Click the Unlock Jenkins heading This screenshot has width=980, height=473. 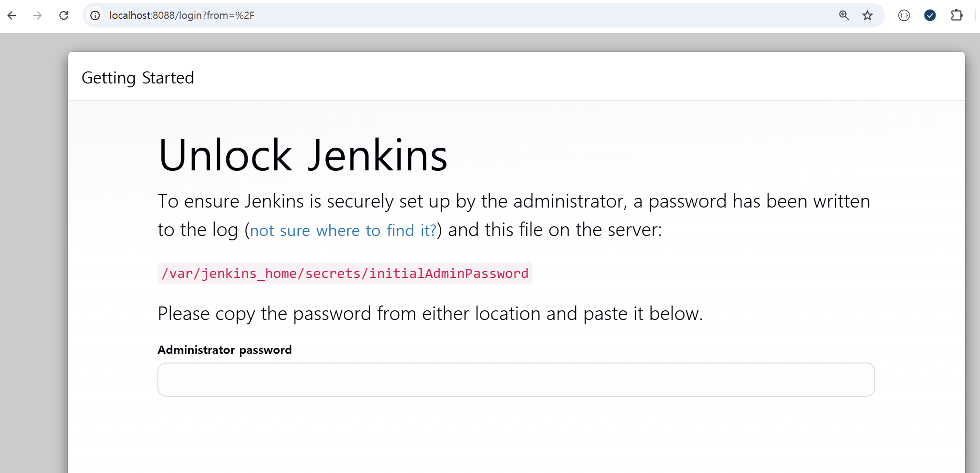[x=303, y=155]
